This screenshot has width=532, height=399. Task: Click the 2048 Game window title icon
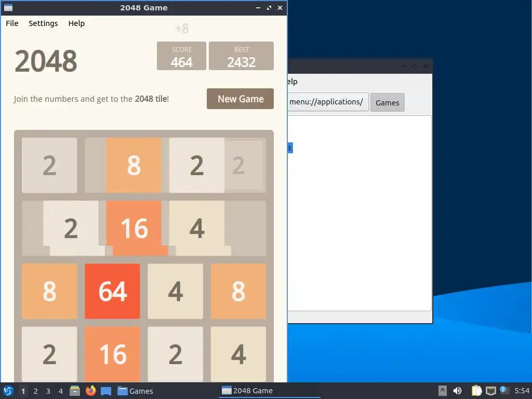(x=8, y=7)
